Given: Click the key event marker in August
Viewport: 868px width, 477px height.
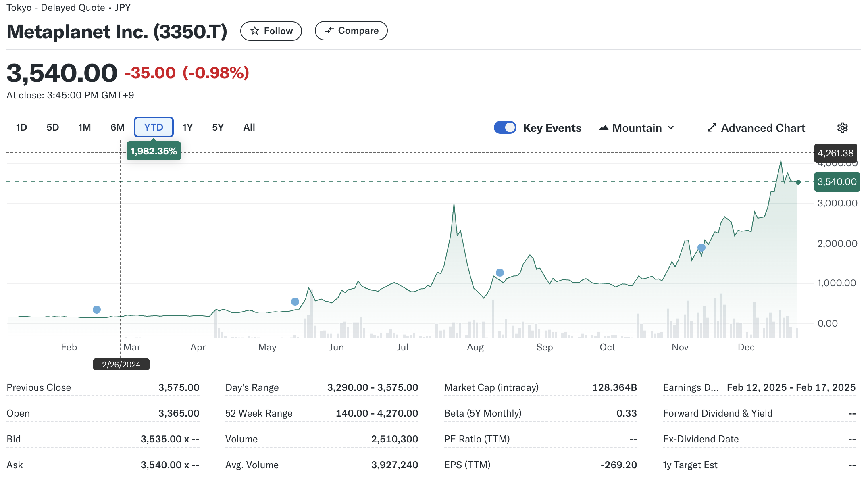Looking at the screenshot, I should [500, 273].
